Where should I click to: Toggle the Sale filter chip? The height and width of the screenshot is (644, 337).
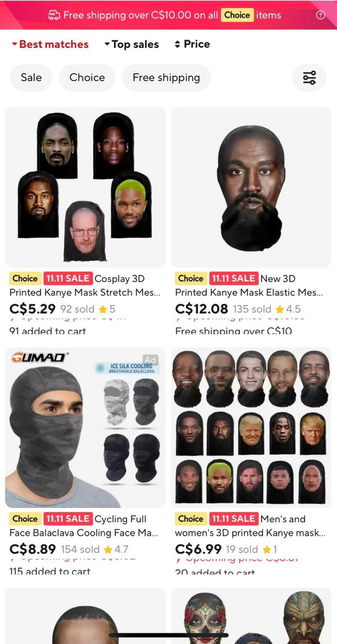click(x=31, y=78)
